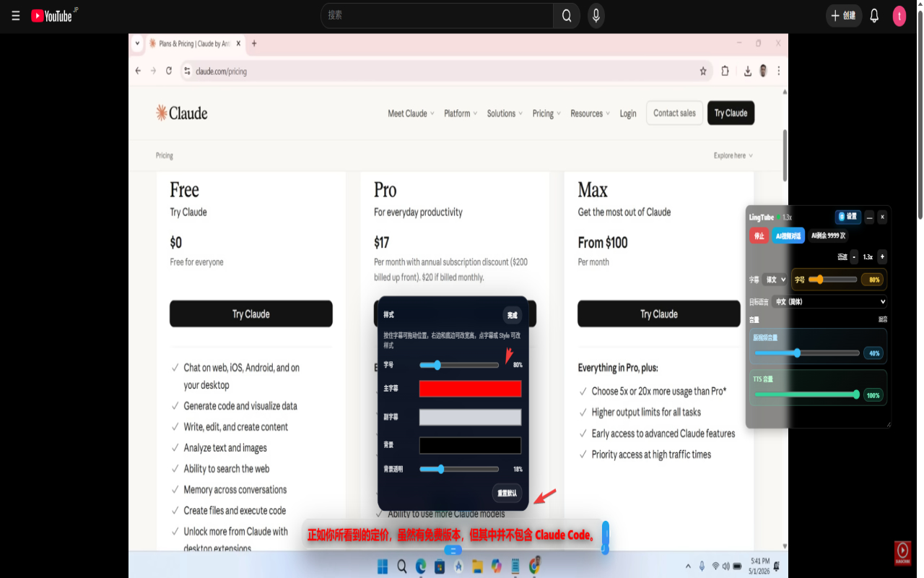
Task: Click the Login link in Claude navigation
Action: pyautogui.click(x=628, y=113)
